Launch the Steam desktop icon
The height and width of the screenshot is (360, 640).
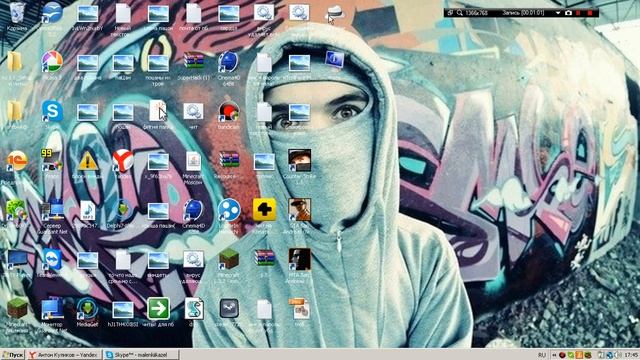(x=229, y=309)
